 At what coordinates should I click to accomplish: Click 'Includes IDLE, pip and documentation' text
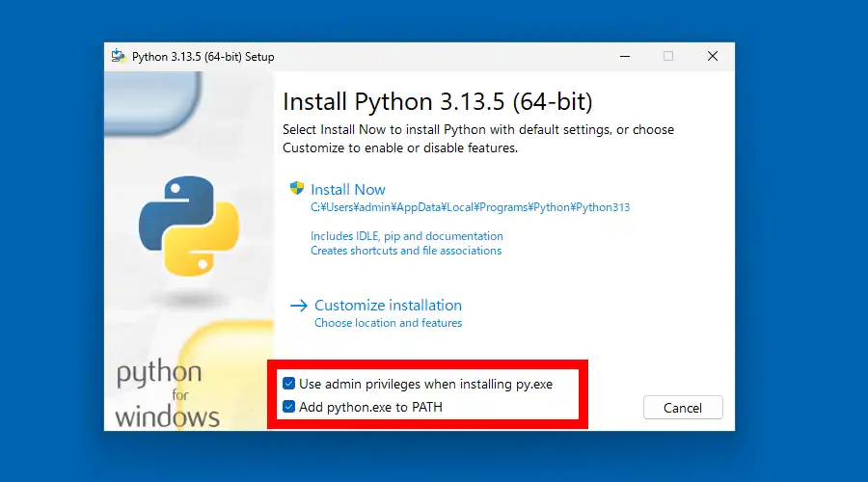point(407,236)
